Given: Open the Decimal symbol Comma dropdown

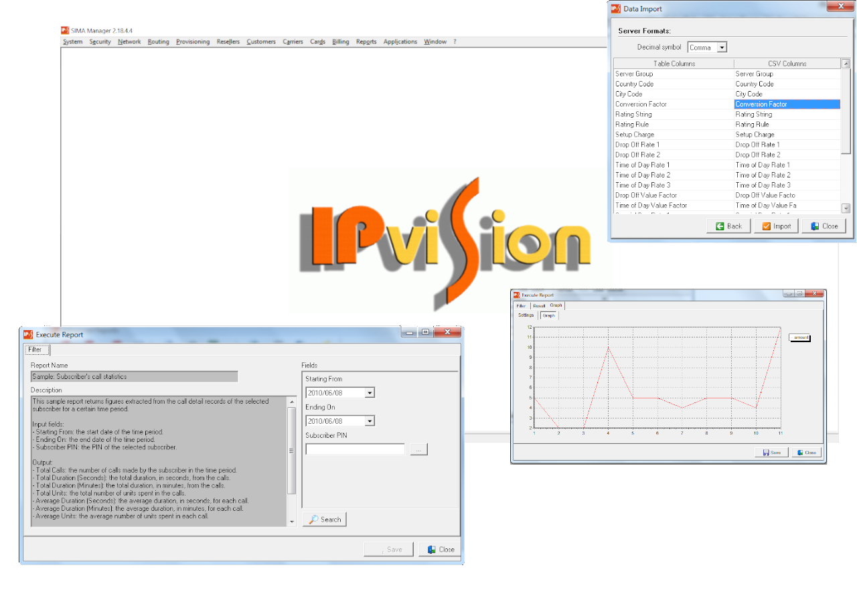Looking at the screenshot, I should click(721, 48).
